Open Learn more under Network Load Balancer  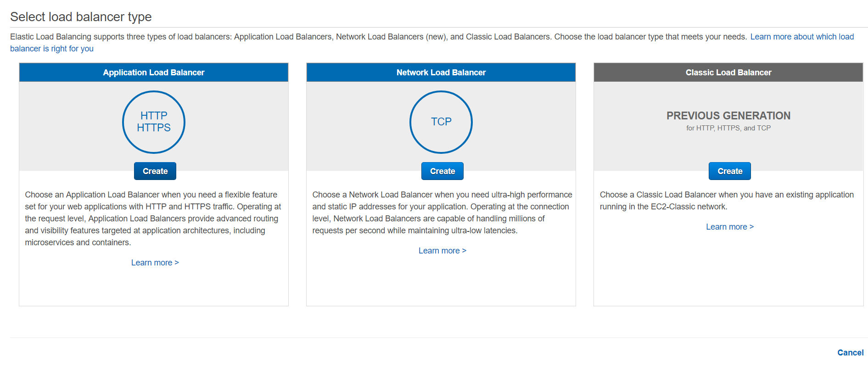(442, 251)
